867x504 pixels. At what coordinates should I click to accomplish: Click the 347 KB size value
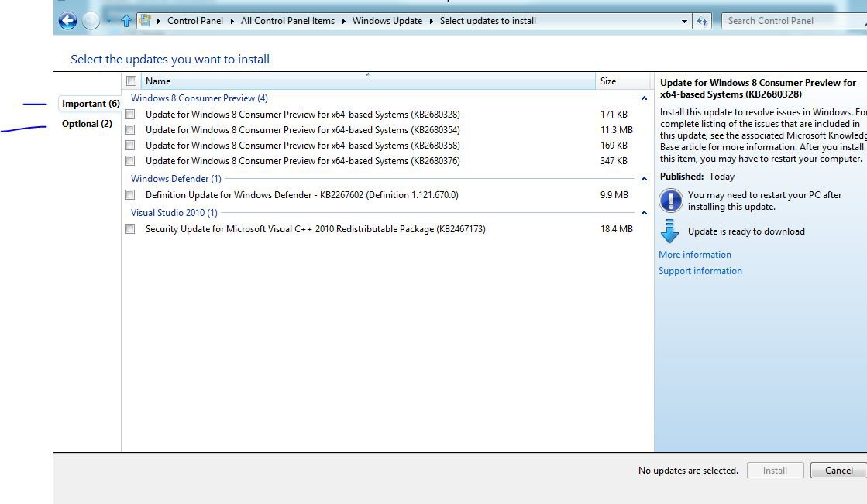(614, 161)
